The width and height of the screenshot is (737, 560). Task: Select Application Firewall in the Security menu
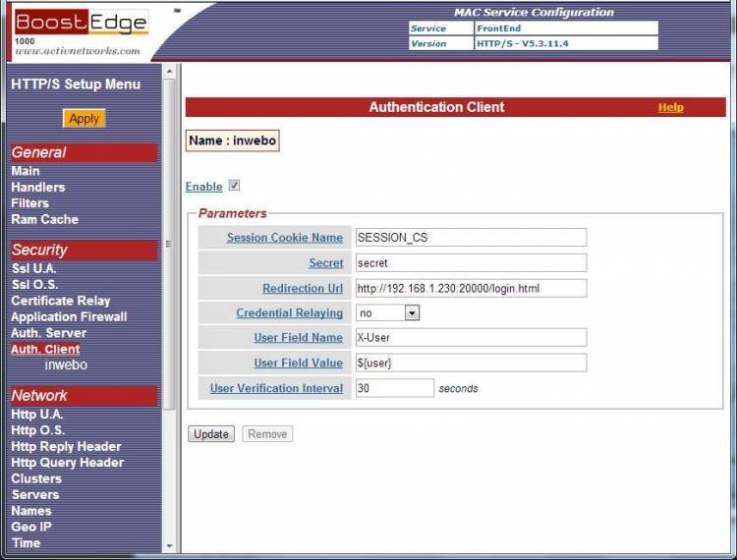tap(69, 317)
